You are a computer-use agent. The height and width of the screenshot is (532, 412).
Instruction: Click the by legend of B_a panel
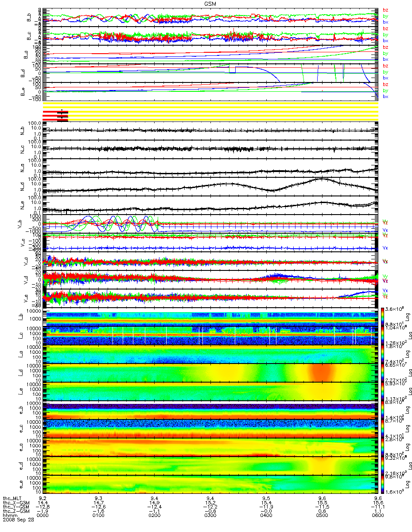point(385,53)
